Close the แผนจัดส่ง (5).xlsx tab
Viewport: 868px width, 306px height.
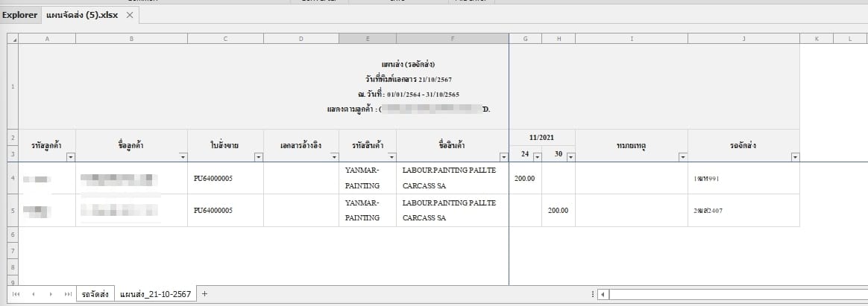coord(130,15)
